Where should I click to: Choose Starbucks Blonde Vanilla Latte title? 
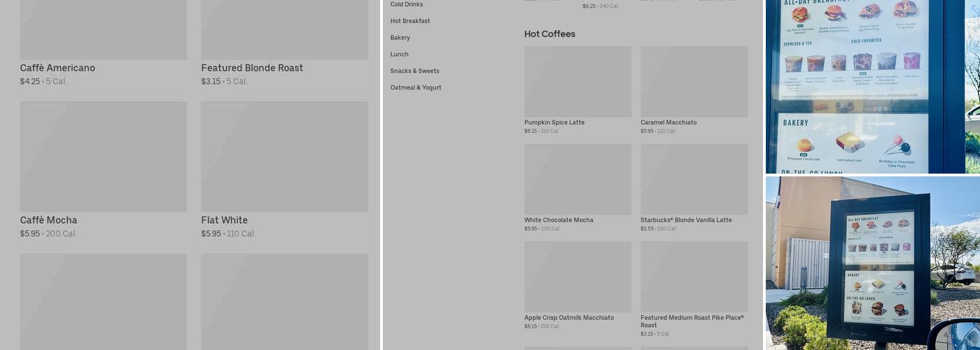(x=686, y=220)
